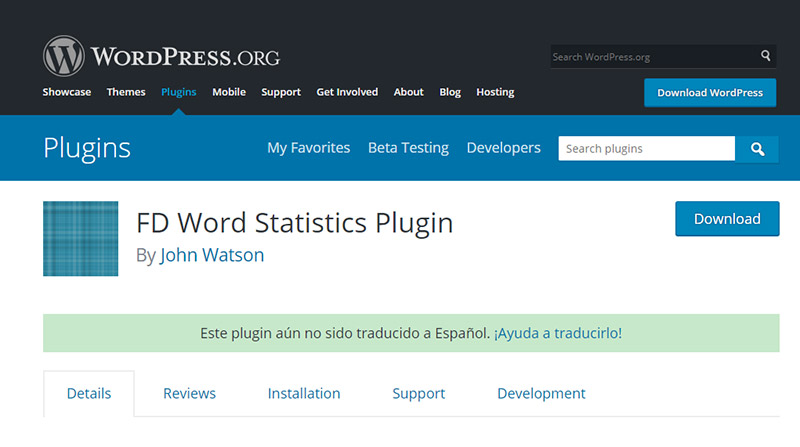The image size is (800, 447).
Task: Click the blue plugin search magnifier button
Action: 757,149
